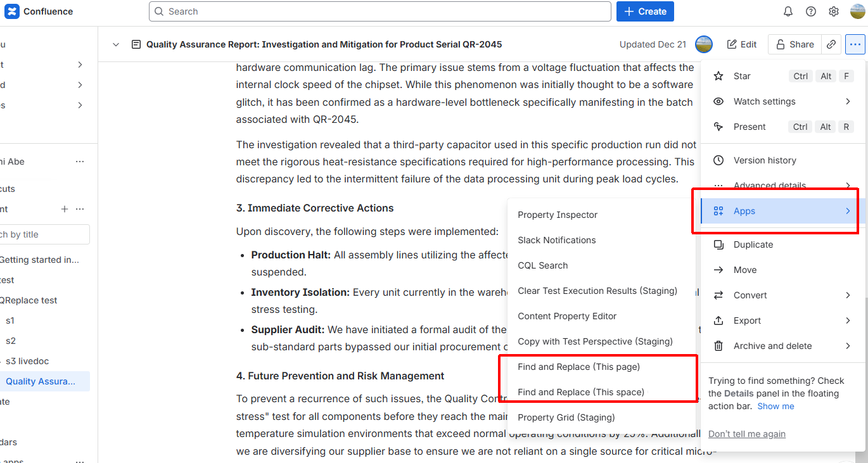Image resolution: width=868 pixels, height=463 pixels.
Task: Click the Don't tell me again link
Action: click(x=746, y=434)
